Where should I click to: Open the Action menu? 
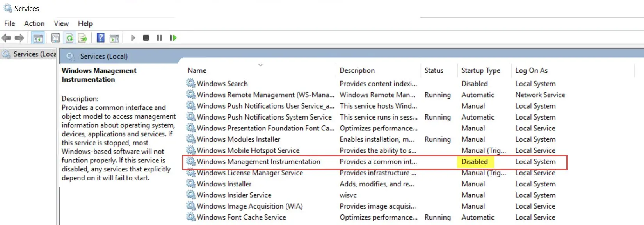[34, 23]
